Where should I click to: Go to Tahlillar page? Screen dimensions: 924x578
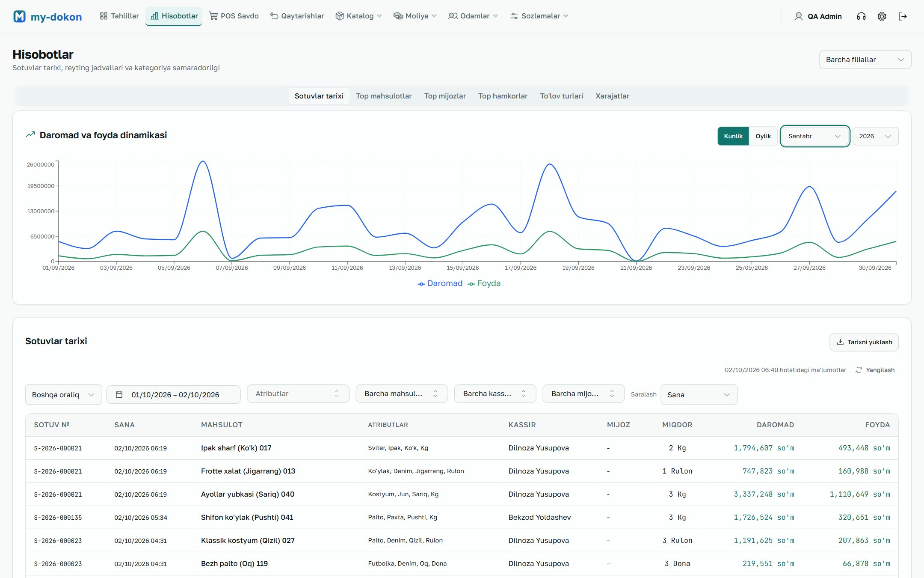[119, 16]
